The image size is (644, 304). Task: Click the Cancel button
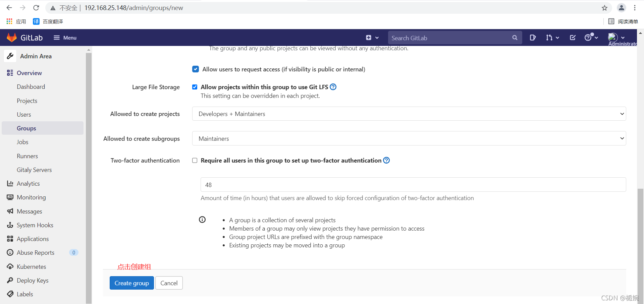pyautogui.click(x=169, y=283)
